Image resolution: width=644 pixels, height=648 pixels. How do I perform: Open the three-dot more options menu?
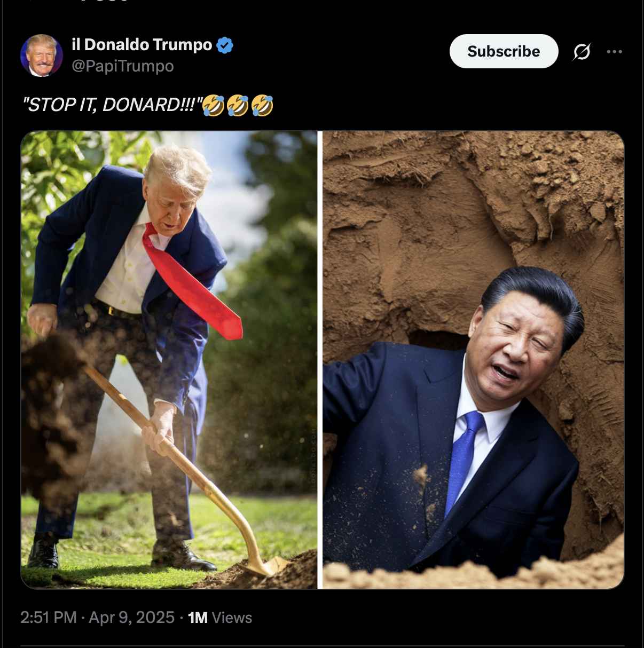(x=614, y=52)
